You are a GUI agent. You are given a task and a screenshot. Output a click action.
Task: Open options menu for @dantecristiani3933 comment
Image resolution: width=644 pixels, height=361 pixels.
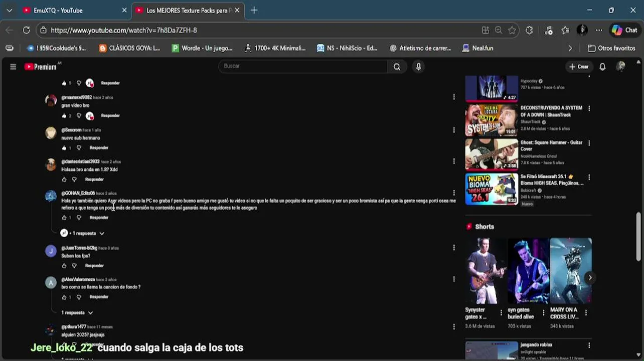click(454, 161)
